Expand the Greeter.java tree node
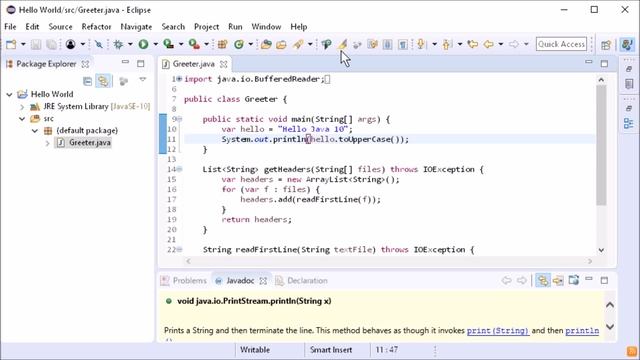 [47, 143]
